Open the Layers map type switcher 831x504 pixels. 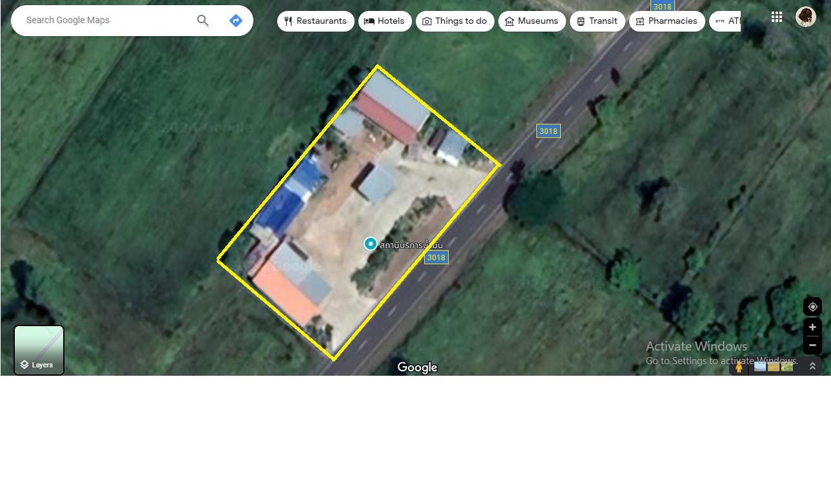tap(39, 350)
